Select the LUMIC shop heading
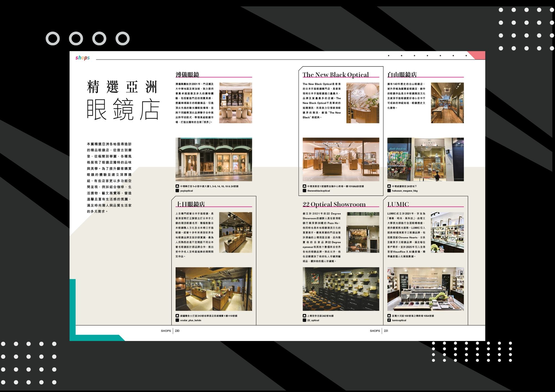Viewport: 555px width, 392px height. (398, 204)
